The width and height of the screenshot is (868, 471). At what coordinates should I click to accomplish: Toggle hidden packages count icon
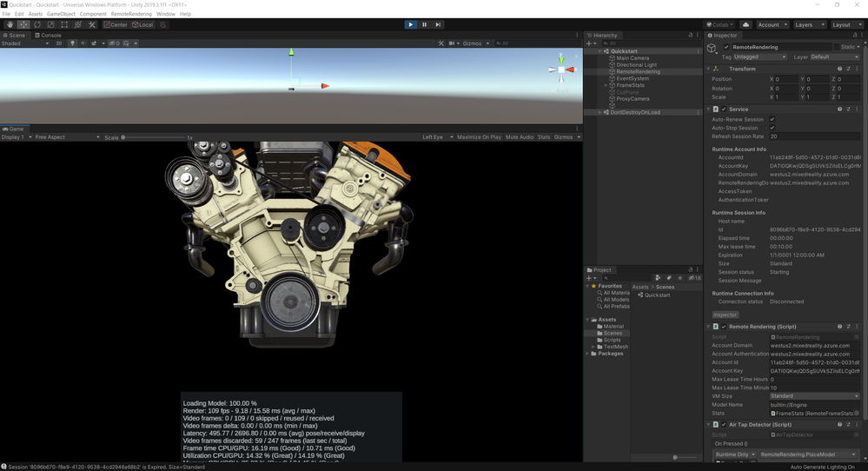click(694, 278)
